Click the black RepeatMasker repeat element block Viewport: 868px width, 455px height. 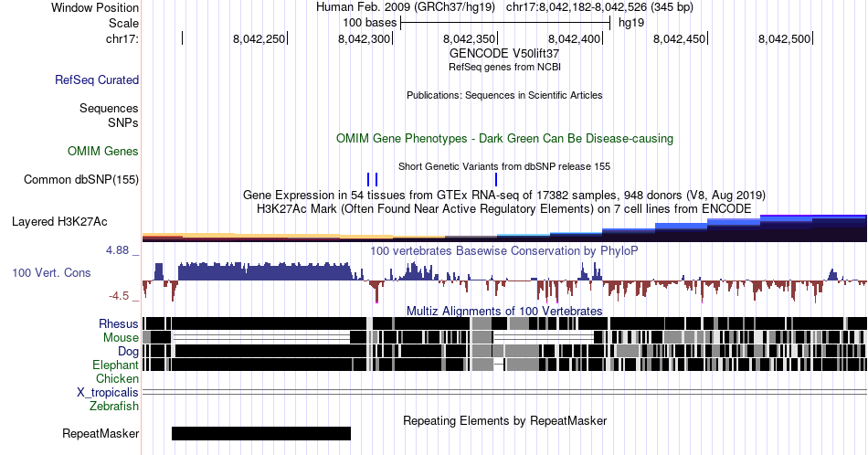coord(261,433)
